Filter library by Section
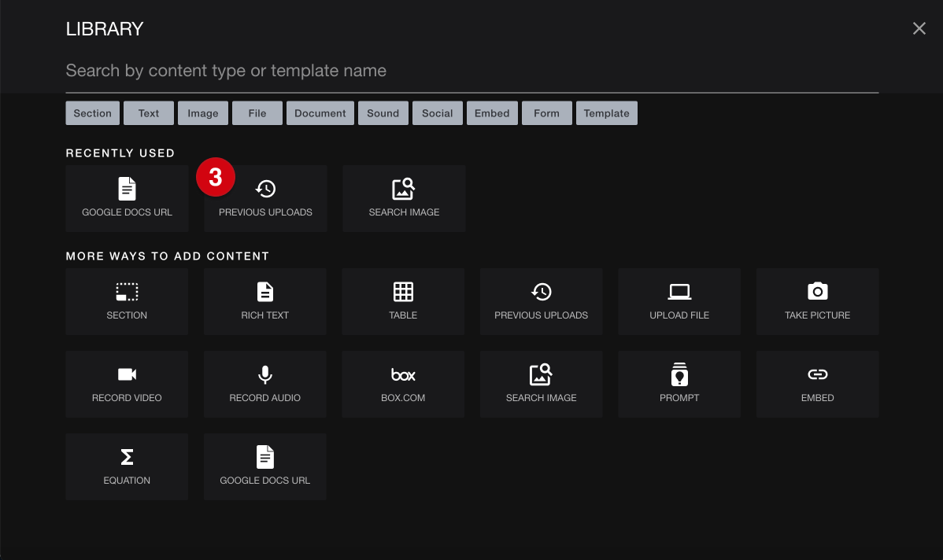 93,113
